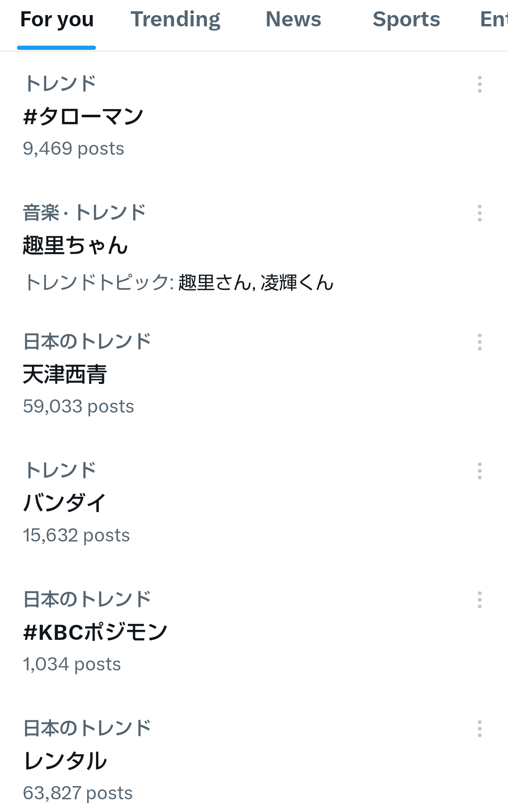
Task: Open the バンダイ trend
Action: coord(65,503)
